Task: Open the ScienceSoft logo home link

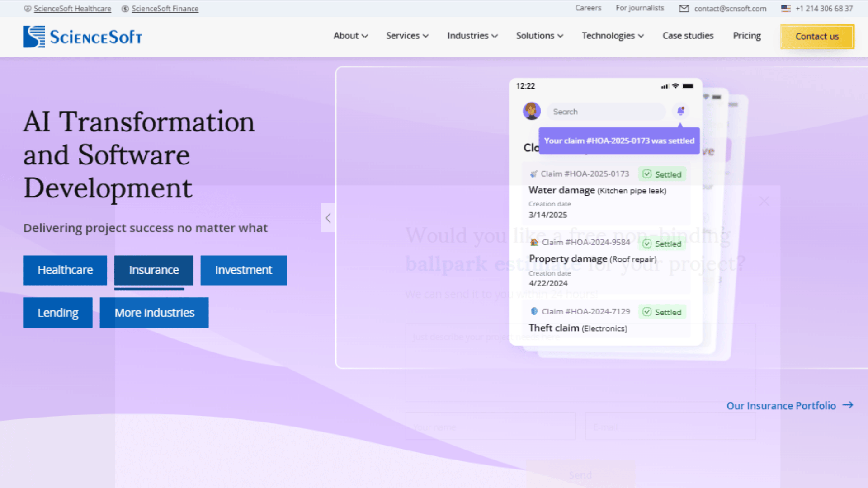Action: pyautogui.click(x=82, y=37)
